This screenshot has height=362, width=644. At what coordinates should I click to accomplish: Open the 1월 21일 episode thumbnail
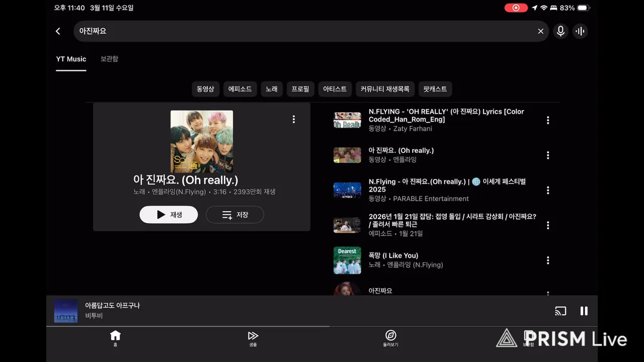click(347, 225)
